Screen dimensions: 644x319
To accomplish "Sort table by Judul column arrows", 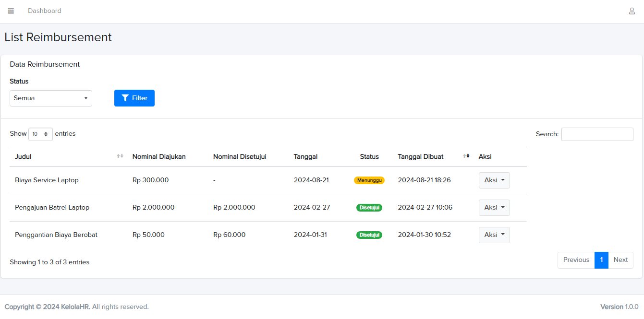I will pos(120,156).
